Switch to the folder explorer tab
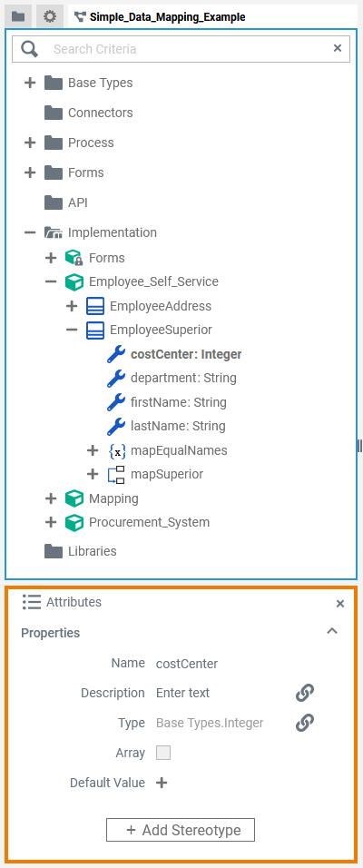The height and width of the screenshot is (868, 363). 18,16
